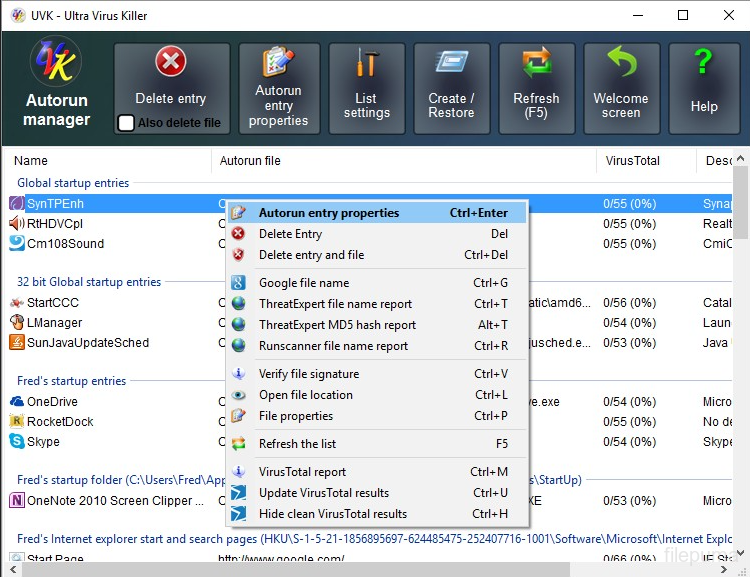Collapse Fred's startup entries group header

[x=71, y=381]
